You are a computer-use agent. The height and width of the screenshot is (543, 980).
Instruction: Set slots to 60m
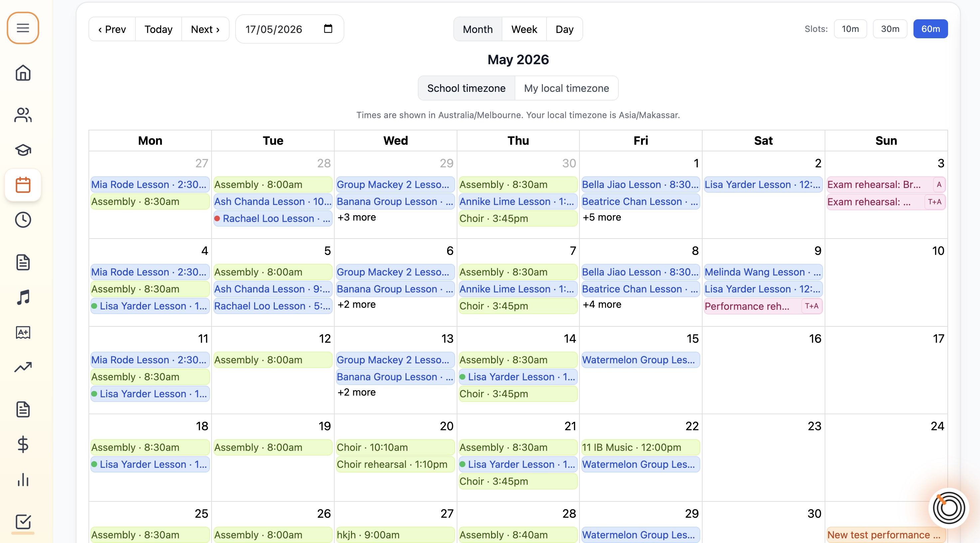[930, 29]
